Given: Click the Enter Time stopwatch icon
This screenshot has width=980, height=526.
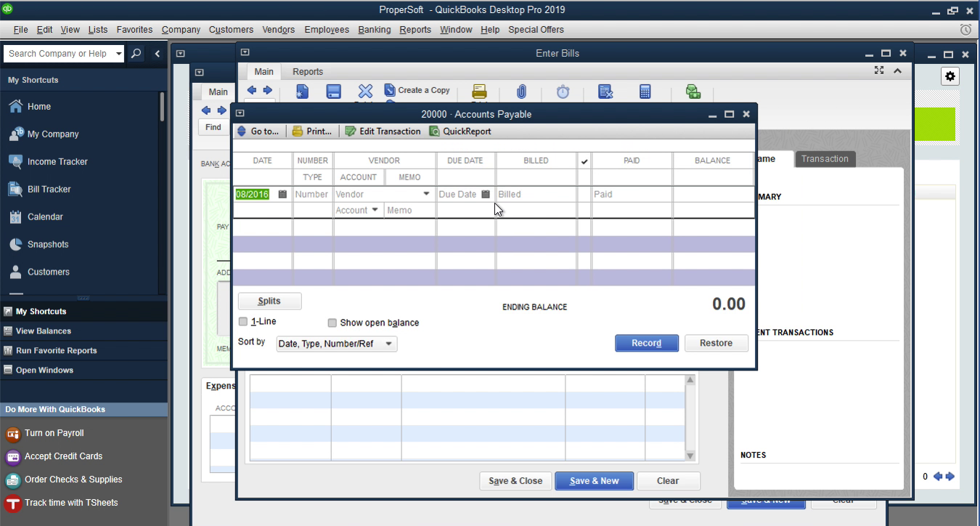Looking at the screenshot, I should 563,92.
